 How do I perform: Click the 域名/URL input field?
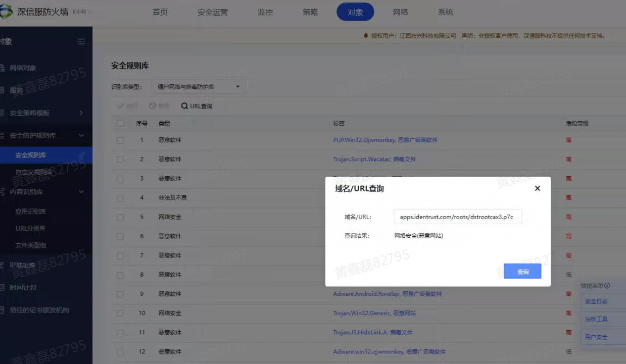[x=457, y=217]
